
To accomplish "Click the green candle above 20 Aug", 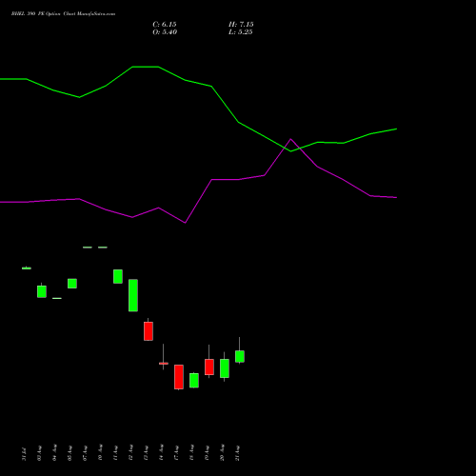I will 225,368.
